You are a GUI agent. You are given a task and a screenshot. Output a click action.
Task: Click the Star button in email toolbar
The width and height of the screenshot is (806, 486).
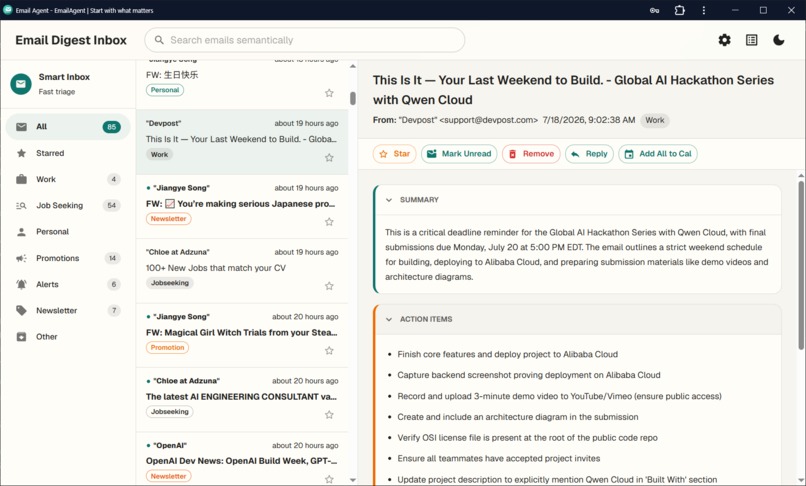click(x=394, y=154)
